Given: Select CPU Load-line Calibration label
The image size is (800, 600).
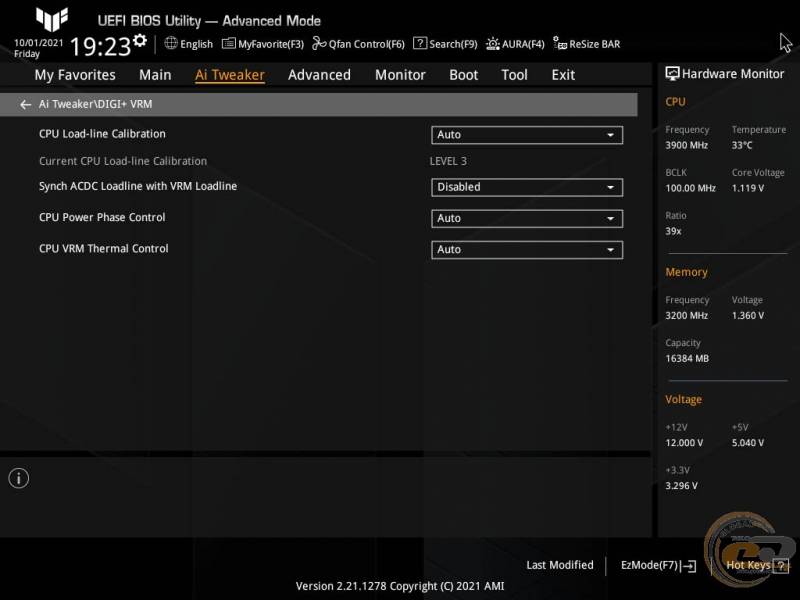Looking at the screenshot, I should point(102,134).
